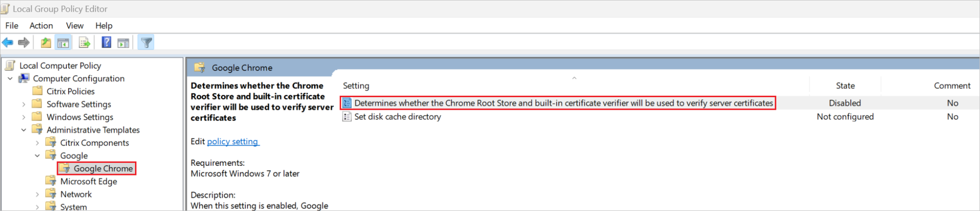Click the Back arrow toolbar icon

click(7, 43)
